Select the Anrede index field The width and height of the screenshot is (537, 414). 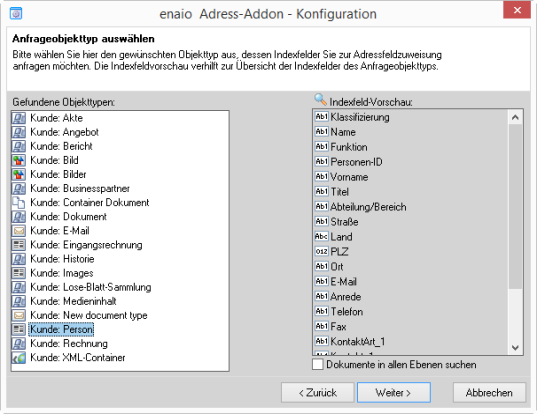(x=346, y=296)
